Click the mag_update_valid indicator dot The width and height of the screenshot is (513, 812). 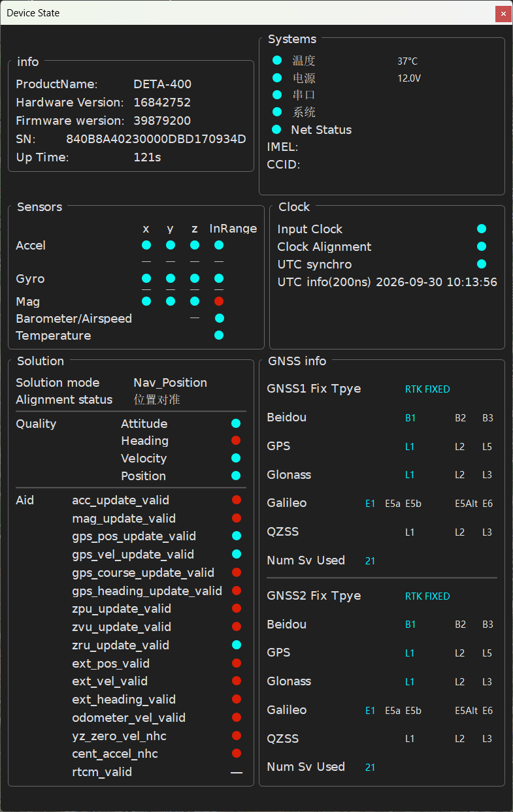pos(237,518)
